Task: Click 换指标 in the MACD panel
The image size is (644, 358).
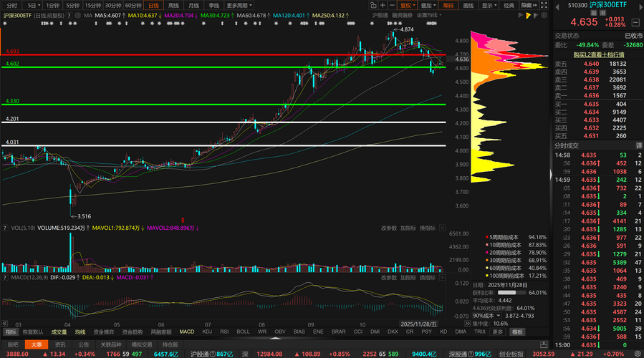Action: (x=428, y=278)
